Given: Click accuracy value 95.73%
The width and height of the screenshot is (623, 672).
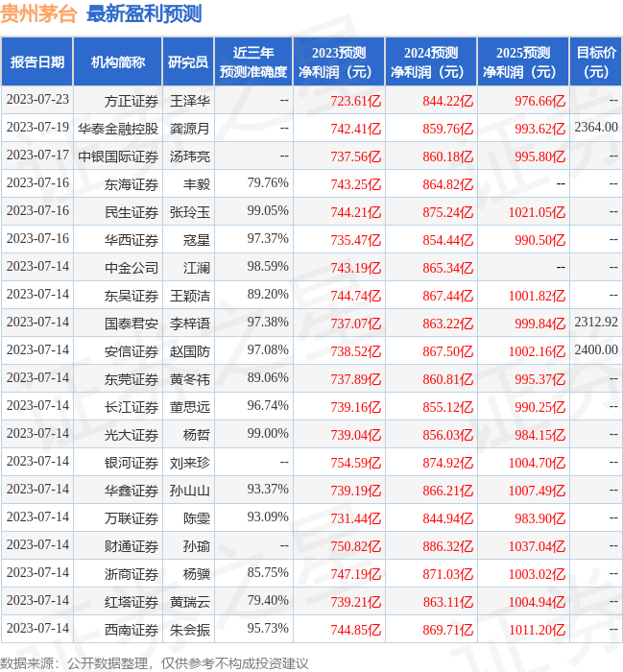Looking at the screenshot, I should click(268, 629).
